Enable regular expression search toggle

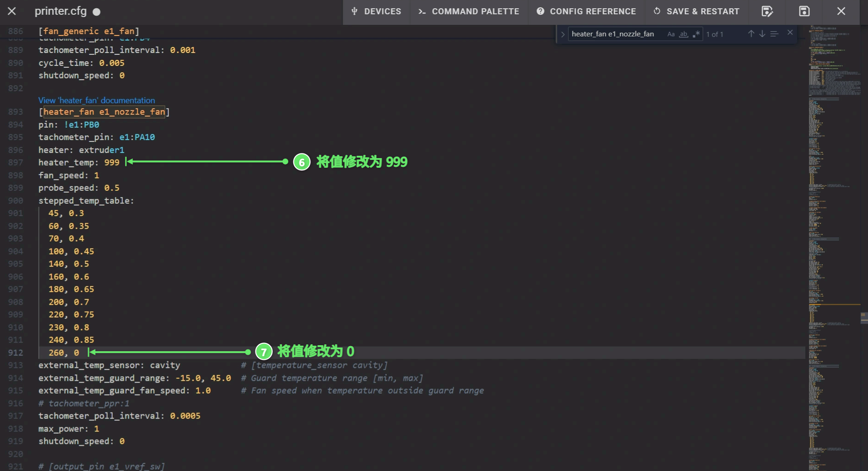click(x=696, y=34)
